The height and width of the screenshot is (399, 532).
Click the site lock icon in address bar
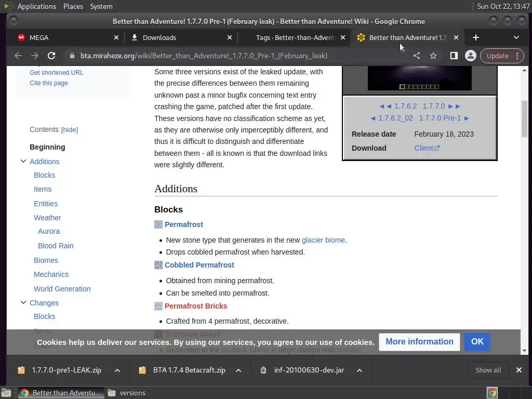pyautogui.click(x=72, y=56)
